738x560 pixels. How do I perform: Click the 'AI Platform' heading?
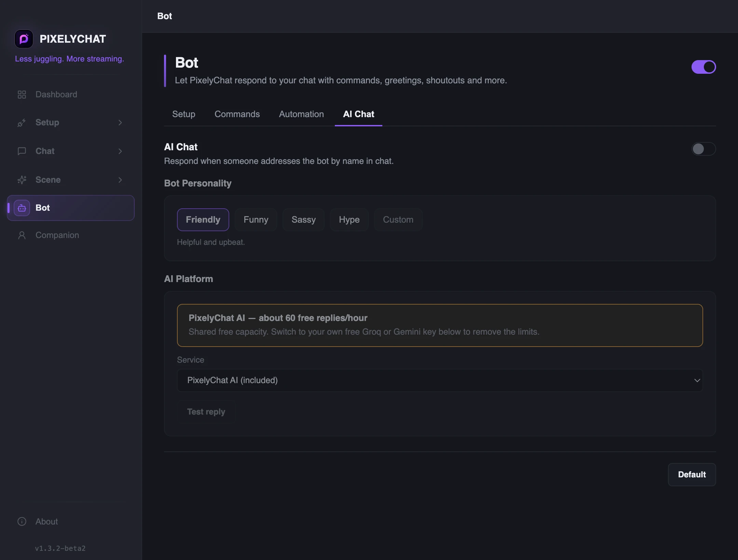click(189, 279)
